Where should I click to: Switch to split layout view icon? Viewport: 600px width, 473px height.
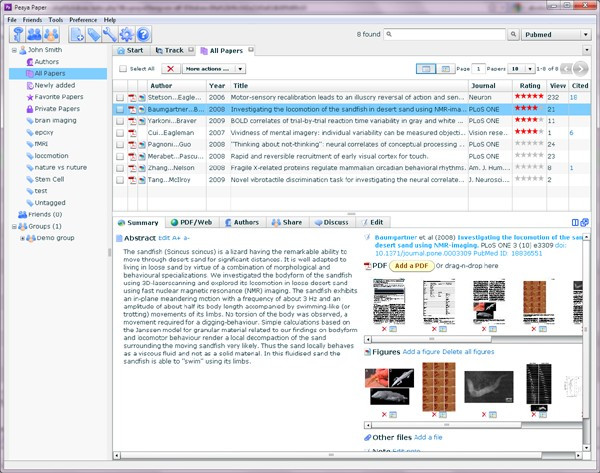coord(445,69)
